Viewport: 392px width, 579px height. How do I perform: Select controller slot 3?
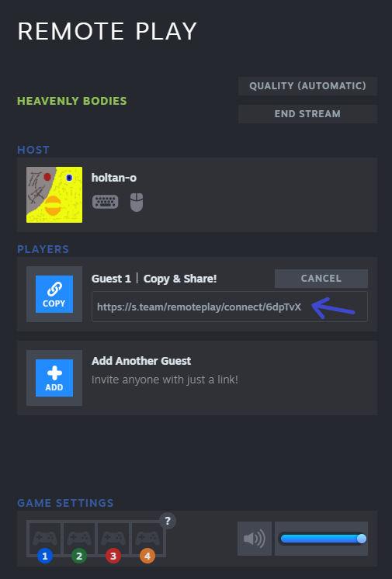coord(113,539)
